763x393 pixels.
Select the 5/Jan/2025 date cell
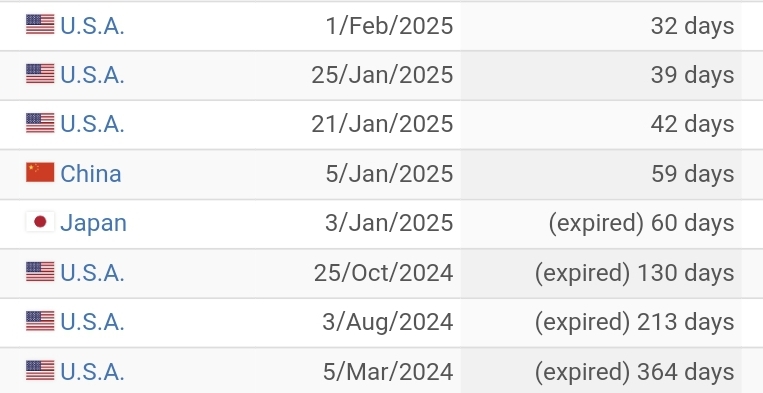click(x=357, y=174)
